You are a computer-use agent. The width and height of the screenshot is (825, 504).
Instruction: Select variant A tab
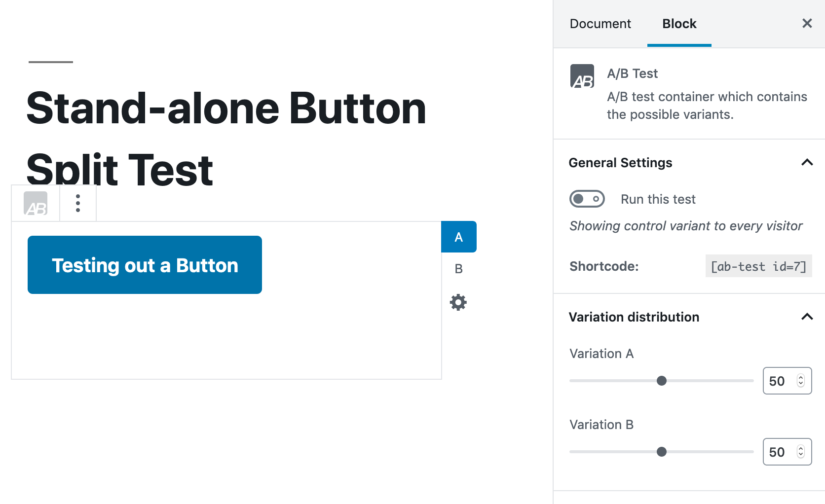tap(458, 237)
